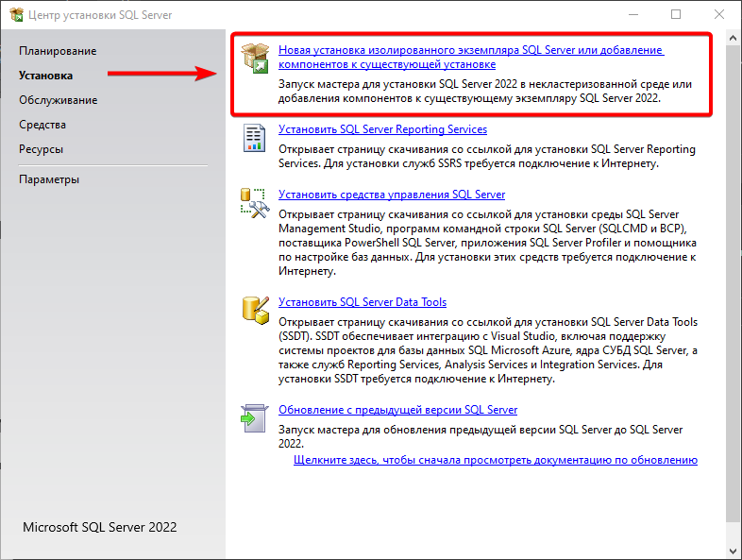Launch new standalone SQL Server installation link
This screenshot has width=742, height=560.
(x=471, y=58)
